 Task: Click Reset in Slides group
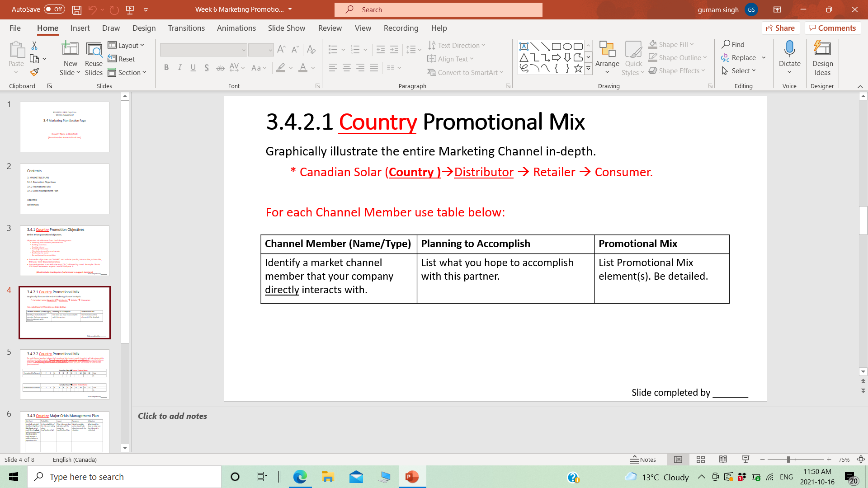[x=121, y=59]
